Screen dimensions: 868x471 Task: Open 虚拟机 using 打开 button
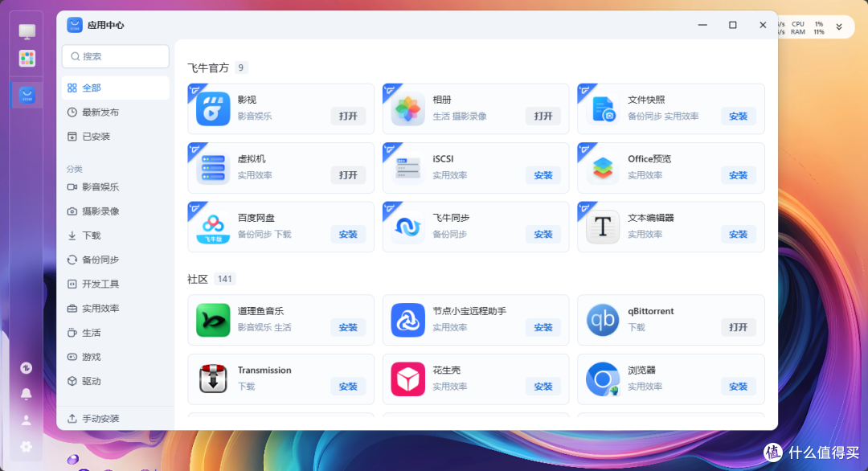point(348,175)
